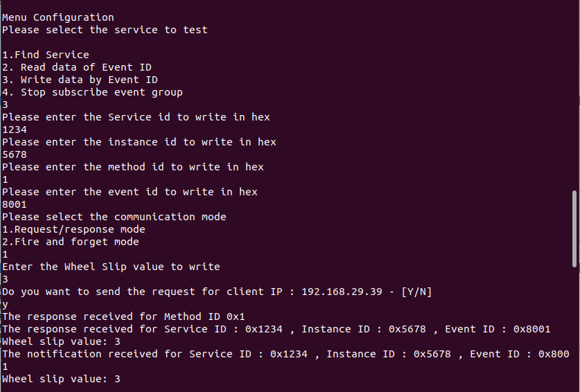Click 'Please select the communication mode' line
The image size is (580, 392).
(114, 217)
